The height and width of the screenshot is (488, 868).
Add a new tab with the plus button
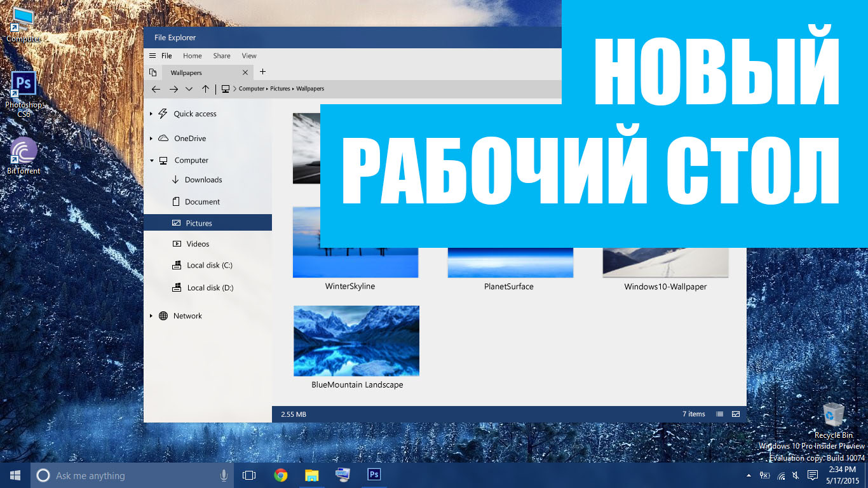[x=263, y=72]
